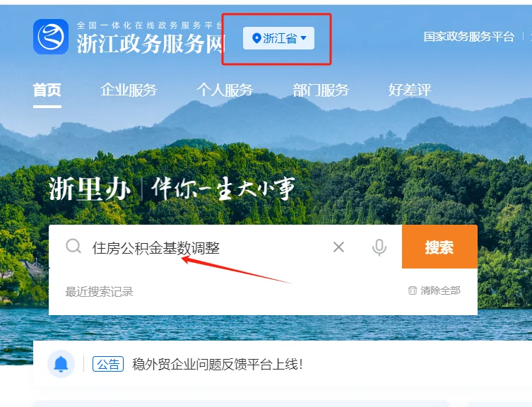Clear search text with the X icon

pos(338,247)
